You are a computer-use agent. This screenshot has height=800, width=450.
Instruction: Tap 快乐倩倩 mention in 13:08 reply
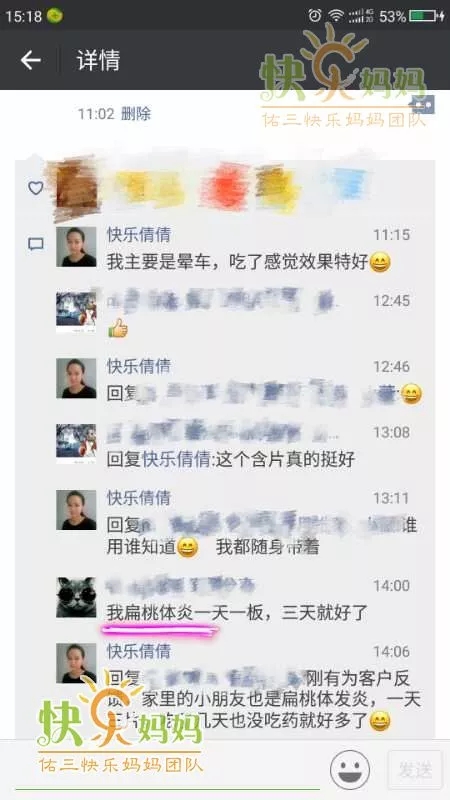tap(176, 459)
